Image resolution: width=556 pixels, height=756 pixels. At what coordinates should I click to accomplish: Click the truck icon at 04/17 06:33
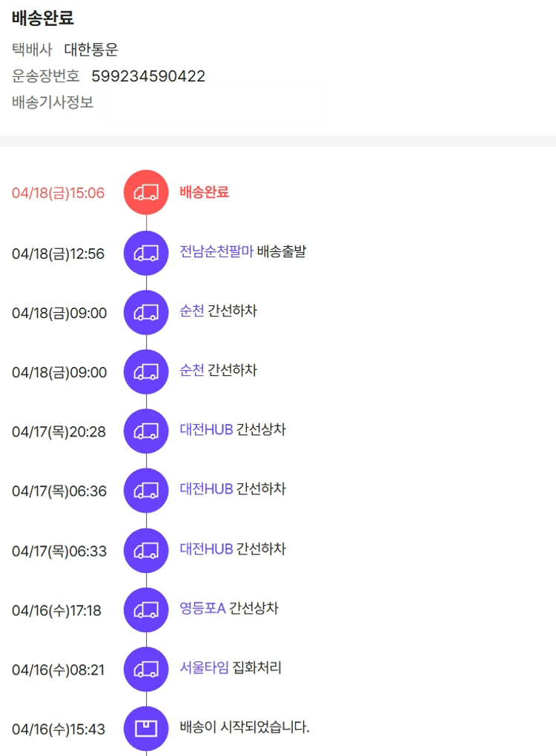(x=146, y=551)
